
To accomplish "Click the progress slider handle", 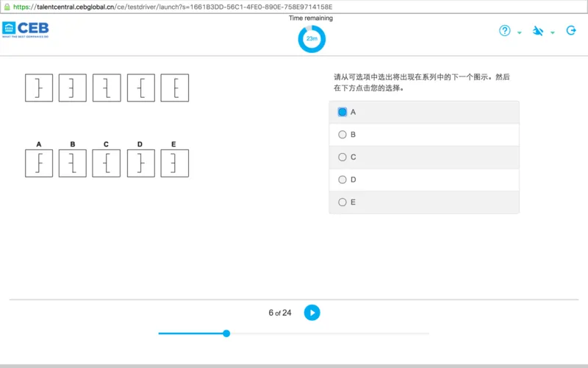I will 226,333.
